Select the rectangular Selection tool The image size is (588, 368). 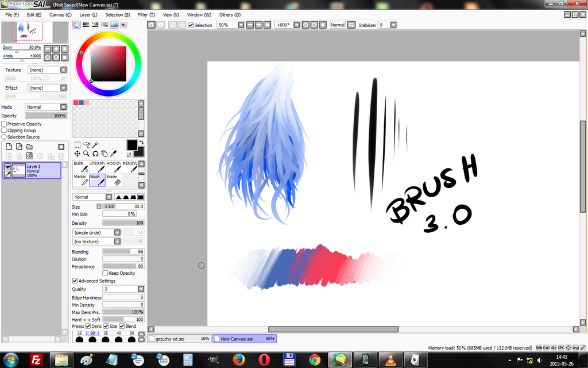point(78,145)
